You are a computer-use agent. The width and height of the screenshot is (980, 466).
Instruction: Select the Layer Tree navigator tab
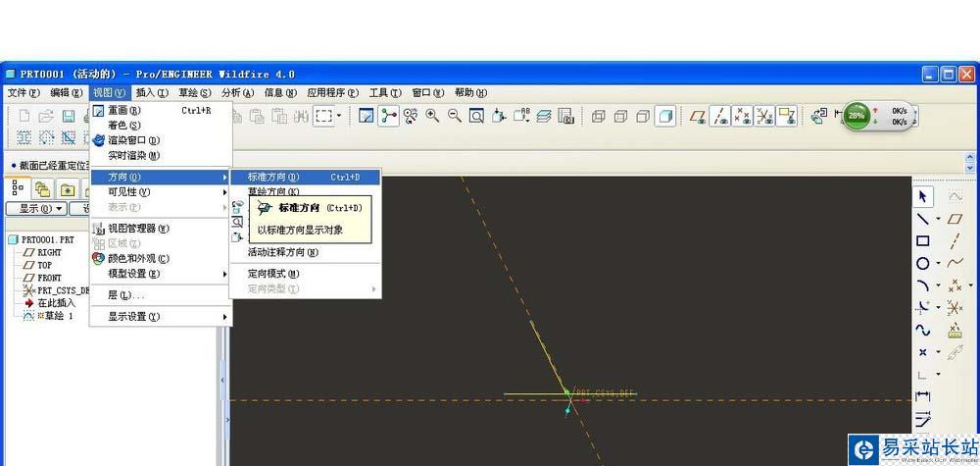[42, 189]
